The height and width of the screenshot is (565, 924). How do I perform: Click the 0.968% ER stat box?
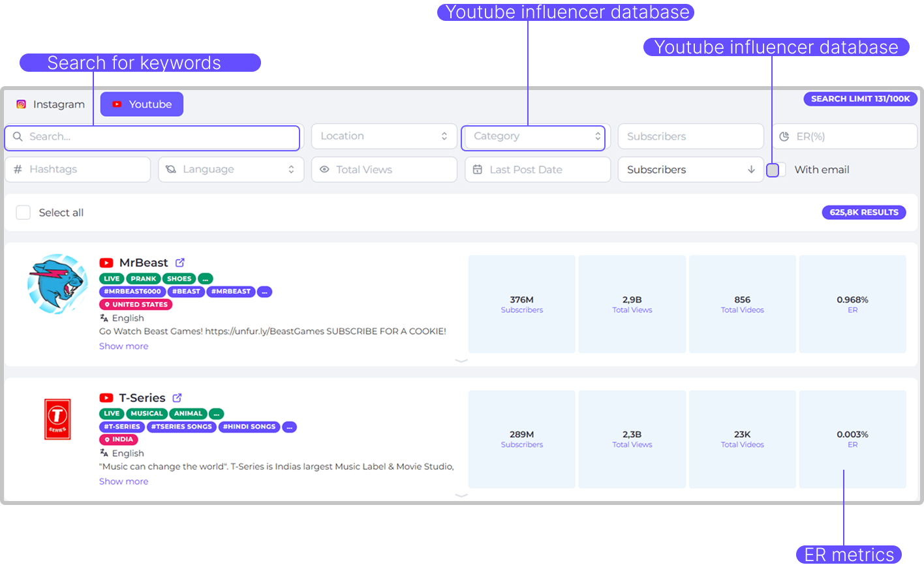pyautogui.click(x=853, y=304)
